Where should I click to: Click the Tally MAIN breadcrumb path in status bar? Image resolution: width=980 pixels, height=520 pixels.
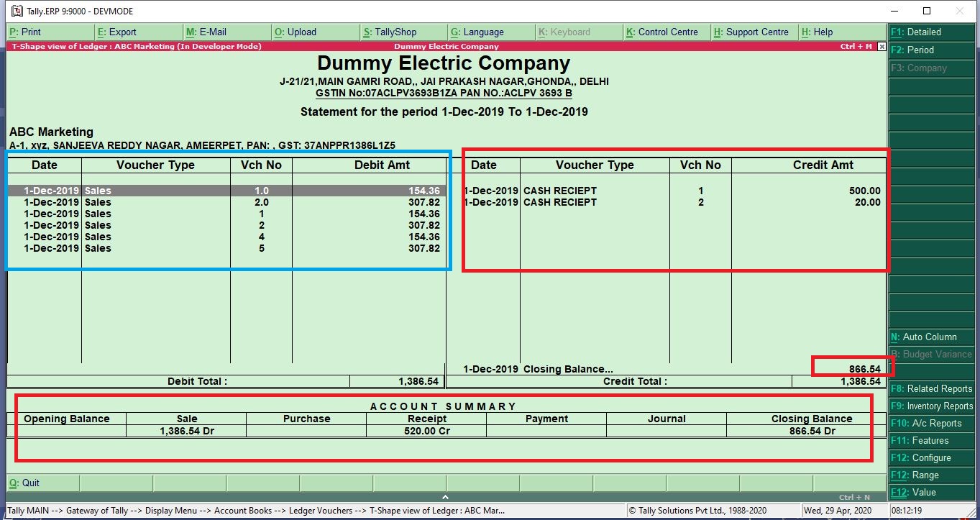256,511
